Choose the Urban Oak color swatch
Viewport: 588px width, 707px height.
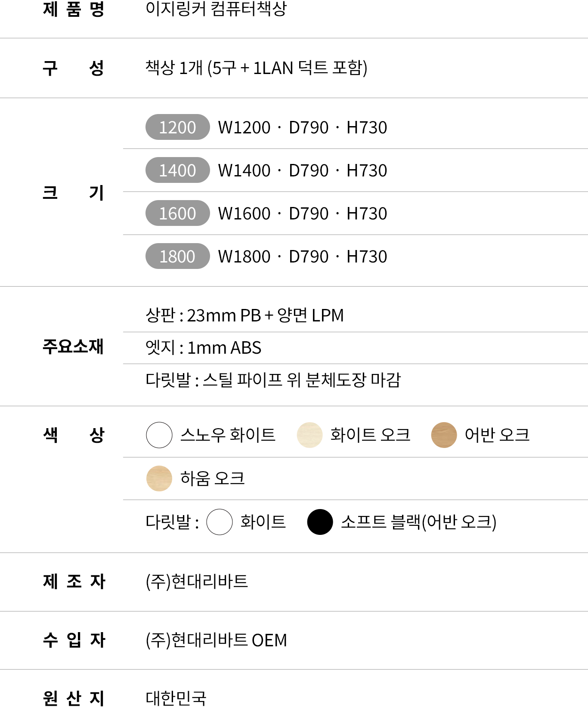coord(444,435)
